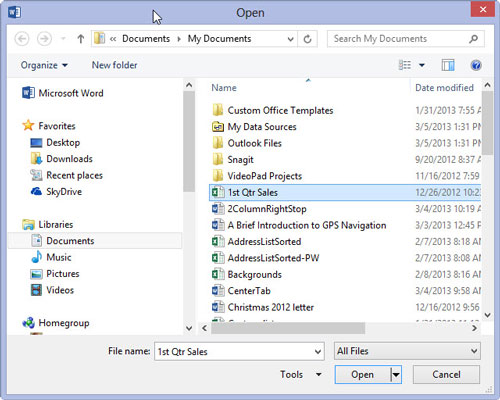The height and width of the screenshot is (400, 500).
Task: Click the navigation pane scrollbar thumb
Action: (189, 141)
